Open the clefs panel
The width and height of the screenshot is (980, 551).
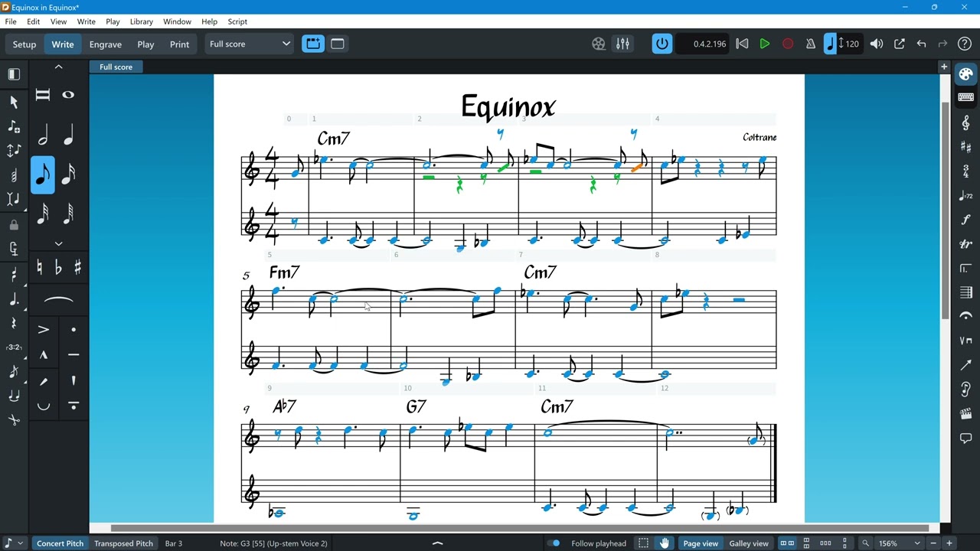(x=965, y=122)
